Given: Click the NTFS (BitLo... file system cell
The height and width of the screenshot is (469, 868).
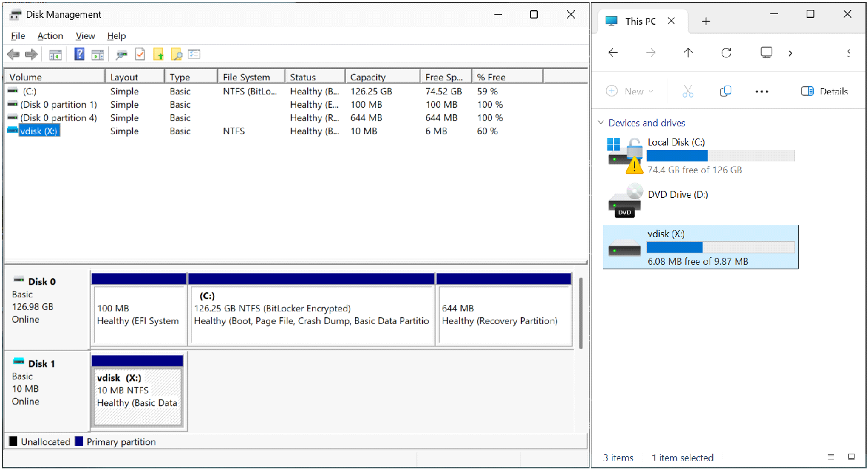Looking at the screenshot, I should coord(250,91).
